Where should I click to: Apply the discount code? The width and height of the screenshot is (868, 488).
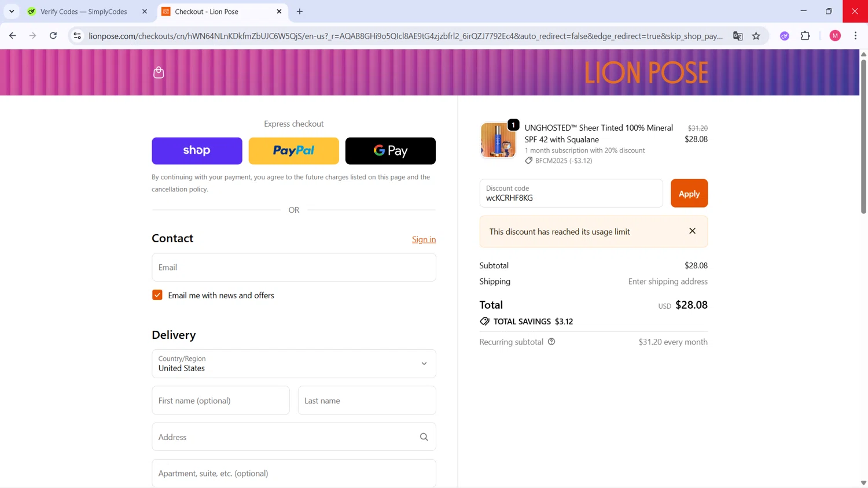click(x=689, y=193)
